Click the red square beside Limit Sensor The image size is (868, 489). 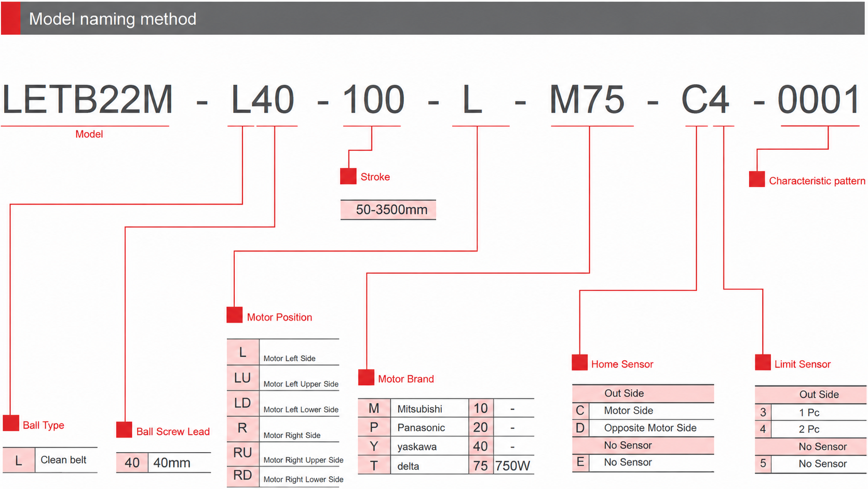pyautogui.click(x=763, y=362)
